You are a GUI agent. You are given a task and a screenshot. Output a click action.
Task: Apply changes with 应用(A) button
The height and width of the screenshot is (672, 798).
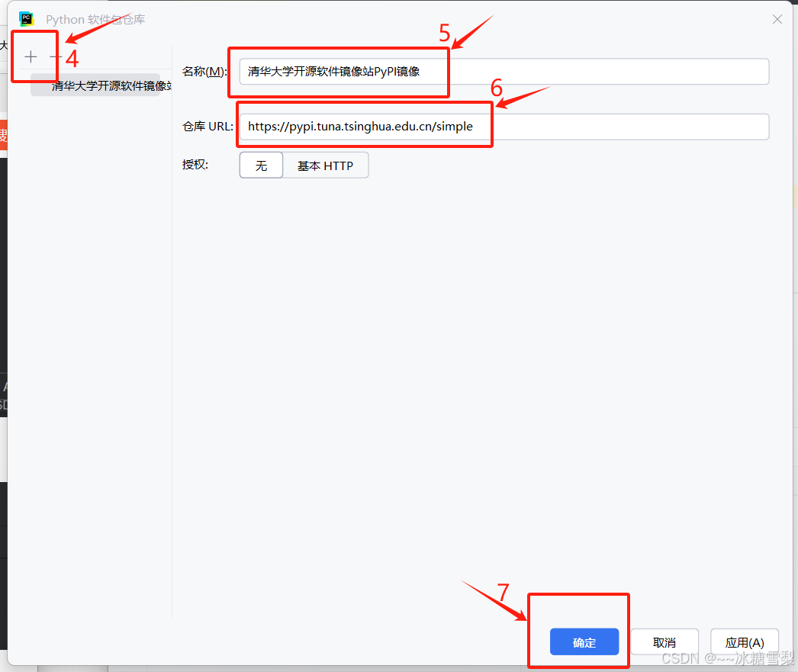(744, 642)
